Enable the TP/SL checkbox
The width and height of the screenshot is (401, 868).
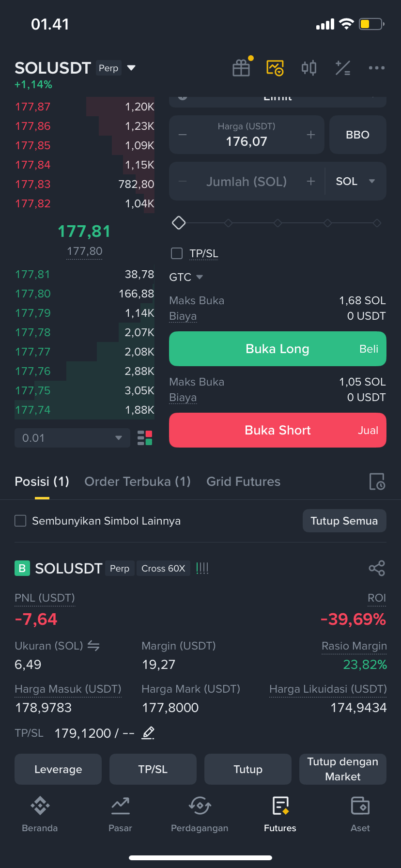[177, 253]
